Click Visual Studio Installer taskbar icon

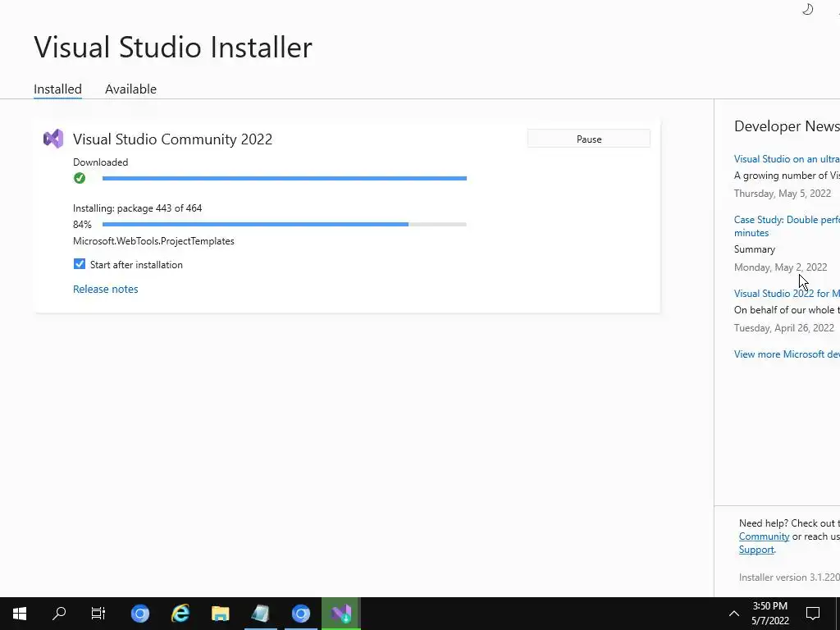[x=340, y=614]
